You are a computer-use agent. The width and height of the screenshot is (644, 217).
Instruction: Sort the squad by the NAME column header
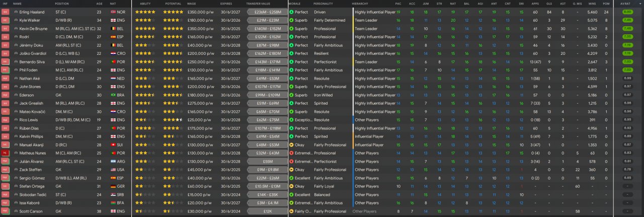[x=18, y=4]
